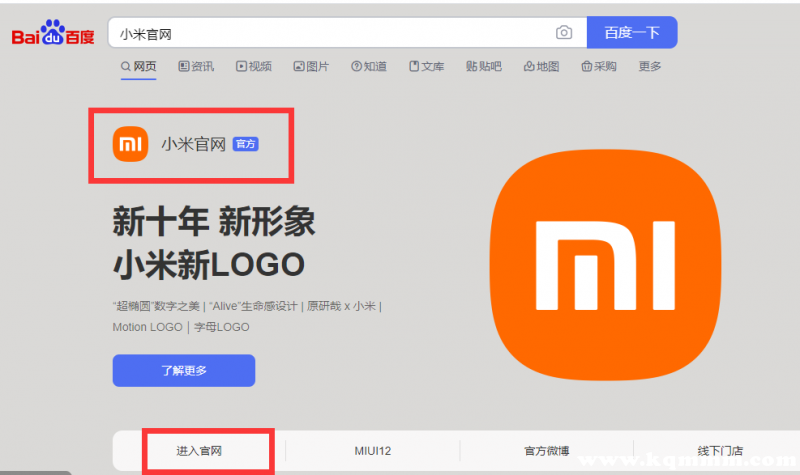Open the 视频 tab

[x=254, y=67]
